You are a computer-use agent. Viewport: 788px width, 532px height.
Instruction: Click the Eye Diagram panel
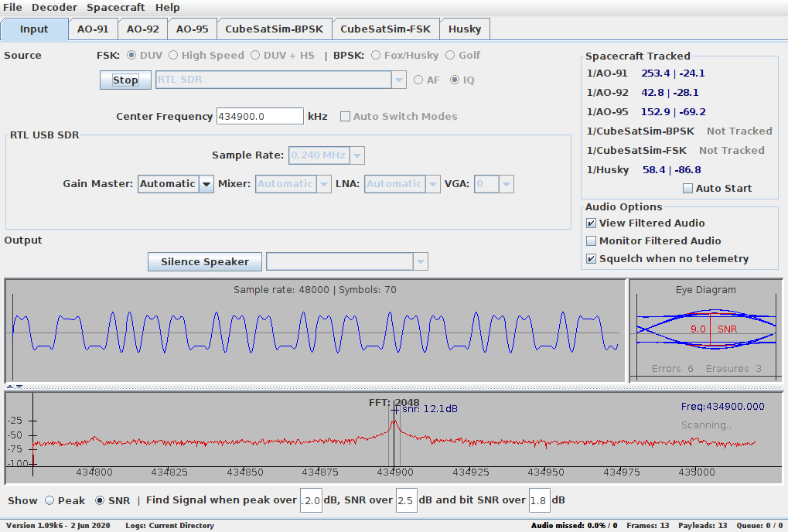tap(705, 330)
